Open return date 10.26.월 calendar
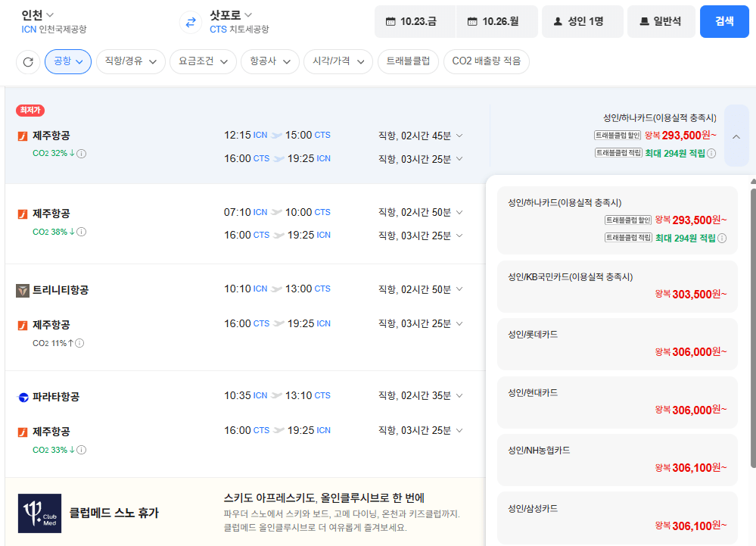Image resolution: width=756 pixels, height=546 pixels. click(496, 22)
